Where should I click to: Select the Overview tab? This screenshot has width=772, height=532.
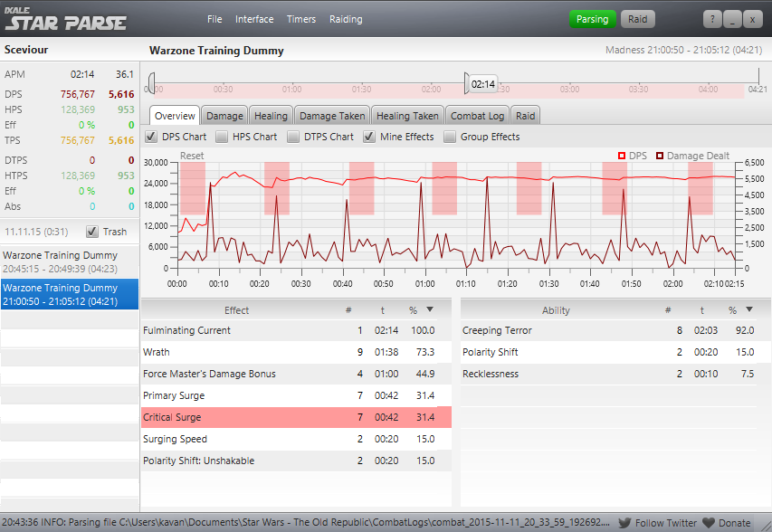[175, 116]
